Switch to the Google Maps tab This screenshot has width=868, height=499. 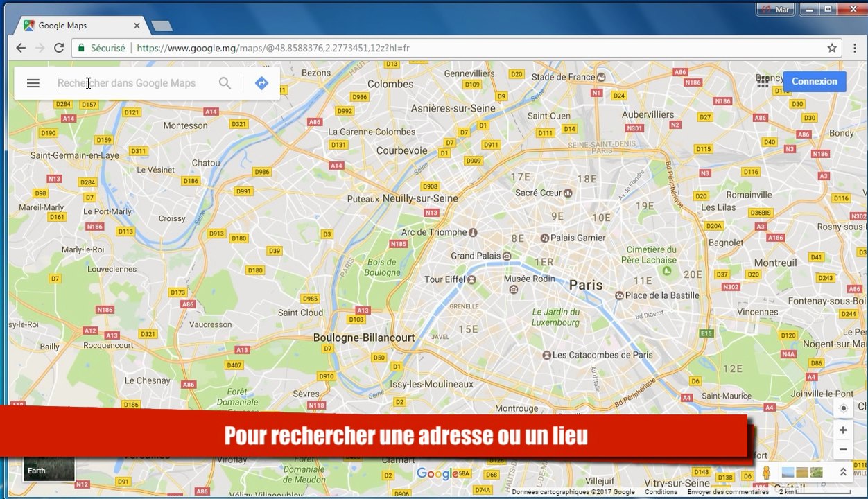click(81, 26)
